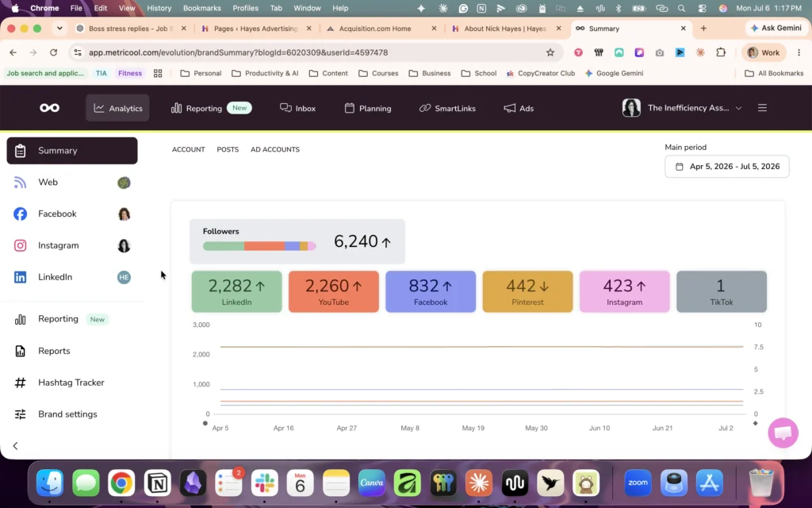The width and height of the screenshot is (812, 508).
Task: Open the Analytics section
Action: tap(117, 108)
